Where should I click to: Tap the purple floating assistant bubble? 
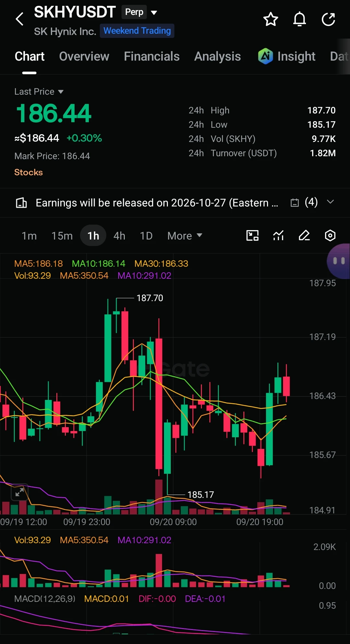(338, 261)
